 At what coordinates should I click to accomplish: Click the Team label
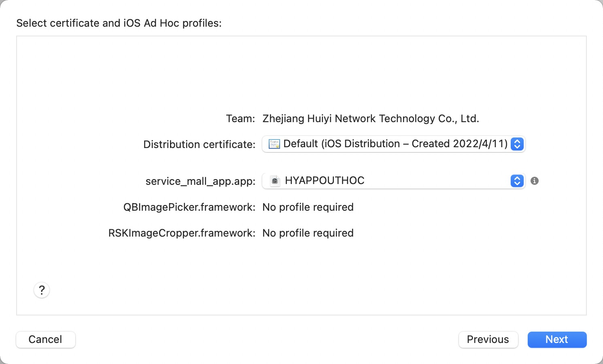pyautogui.click(x=240, y=119)
